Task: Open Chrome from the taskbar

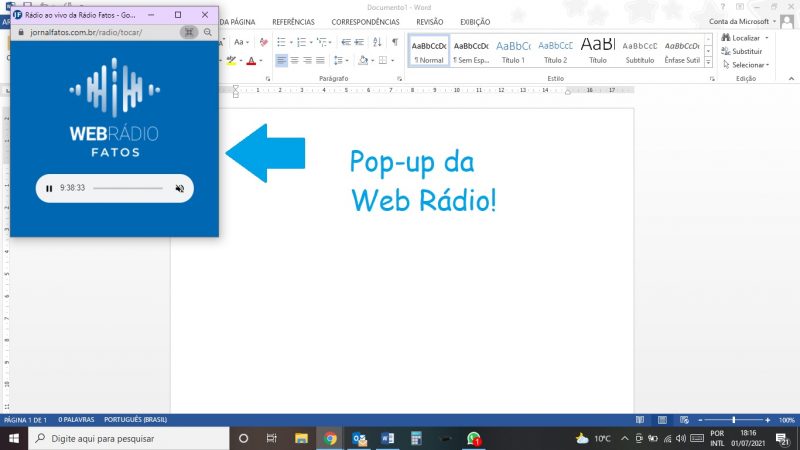Action: pos(330,438)
